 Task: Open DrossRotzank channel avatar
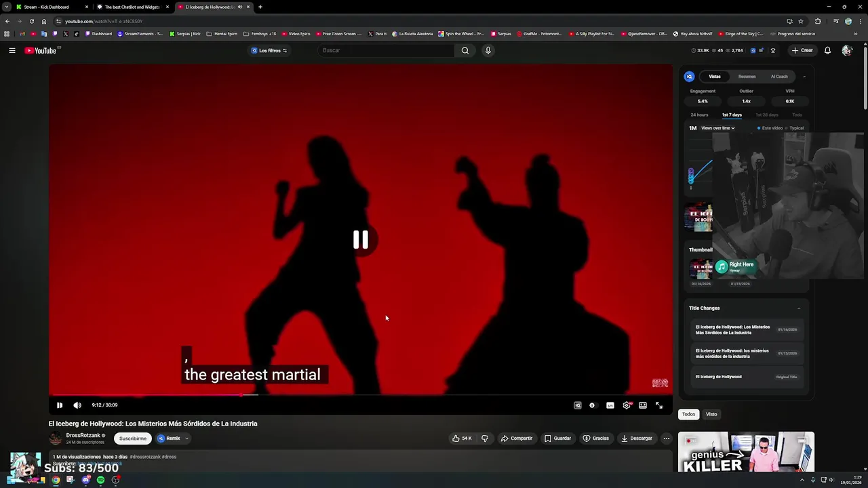tap(55, 439)
